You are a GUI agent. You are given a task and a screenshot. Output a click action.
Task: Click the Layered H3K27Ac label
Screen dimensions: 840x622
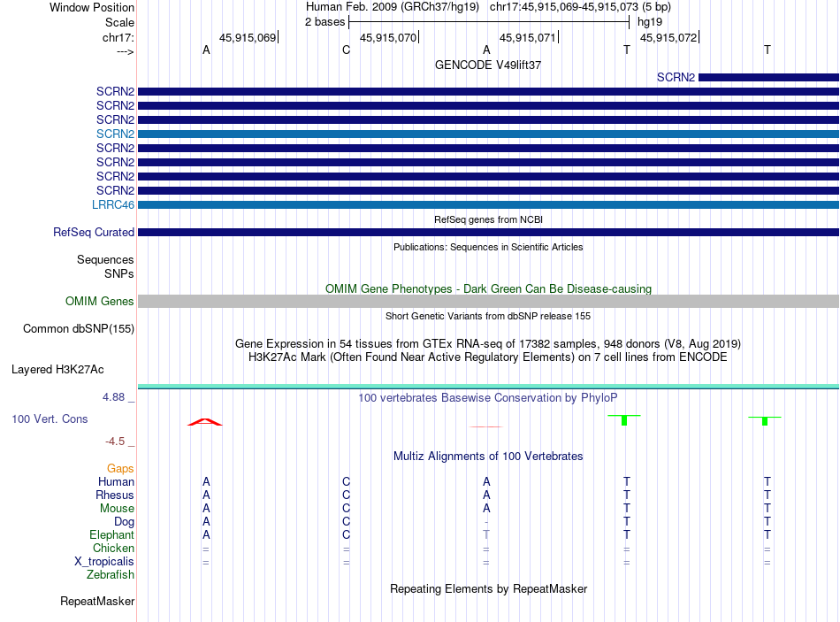click(x=57, y=370)
